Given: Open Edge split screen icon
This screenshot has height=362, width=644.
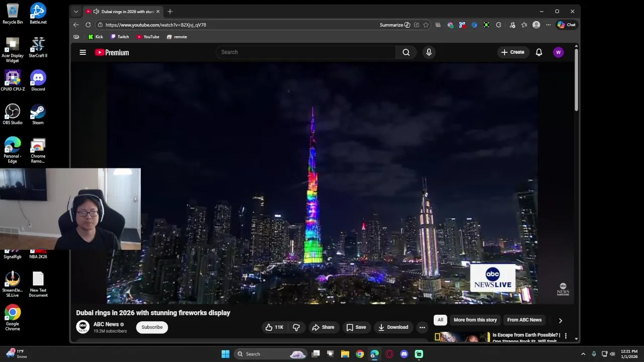Looking at the screenshot, I should (417, 25).
